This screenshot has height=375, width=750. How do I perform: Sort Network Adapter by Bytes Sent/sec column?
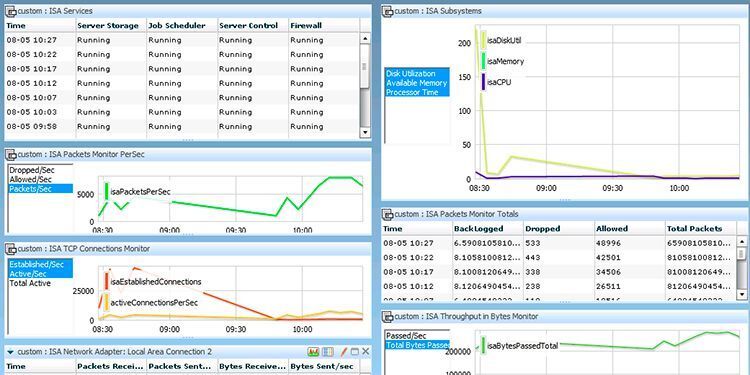(x=323, y=366)
